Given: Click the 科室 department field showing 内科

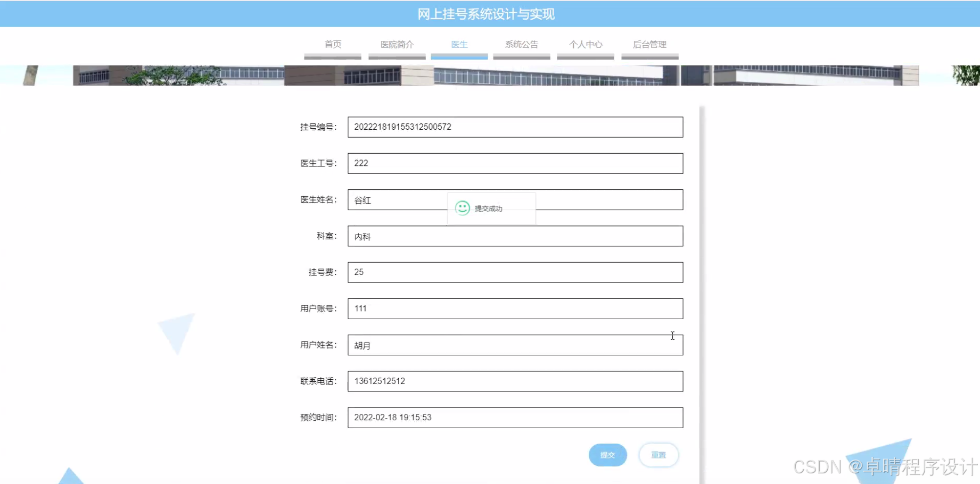Looking at the screenshot, I should 515,236.
